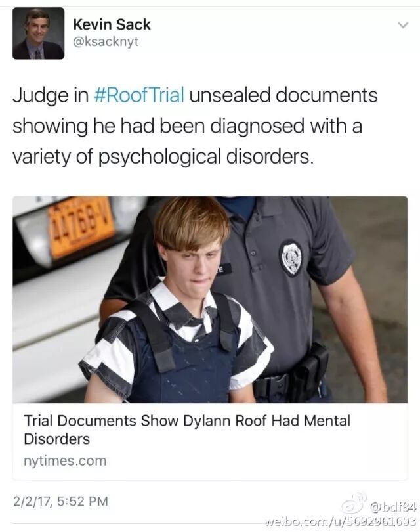Image resolution: width=420 pixels, height=532 pixels.
Task: Click the word "Judge" in the tweet
Action: (41, 95)
